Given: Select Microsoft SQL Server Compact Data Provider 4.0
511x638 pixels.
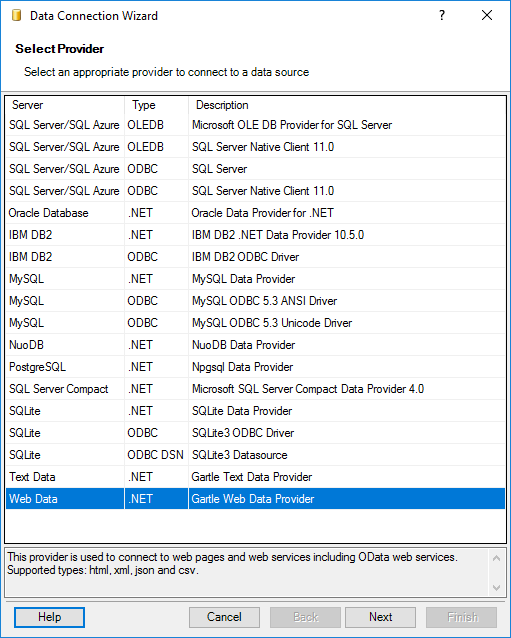Looking at the screenshot, I should click(256, 389).
